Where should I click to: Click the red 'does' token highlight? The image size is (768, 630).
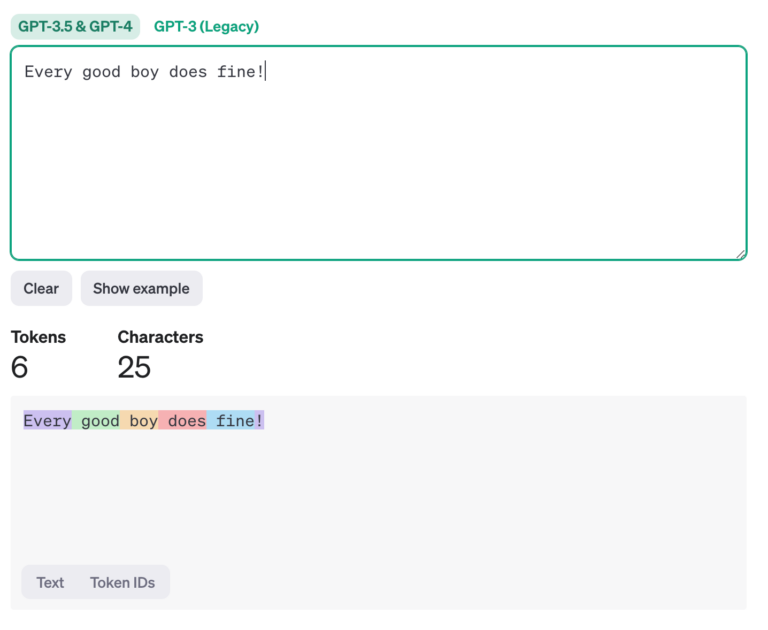pyautogui.click(x=182, y=420)
